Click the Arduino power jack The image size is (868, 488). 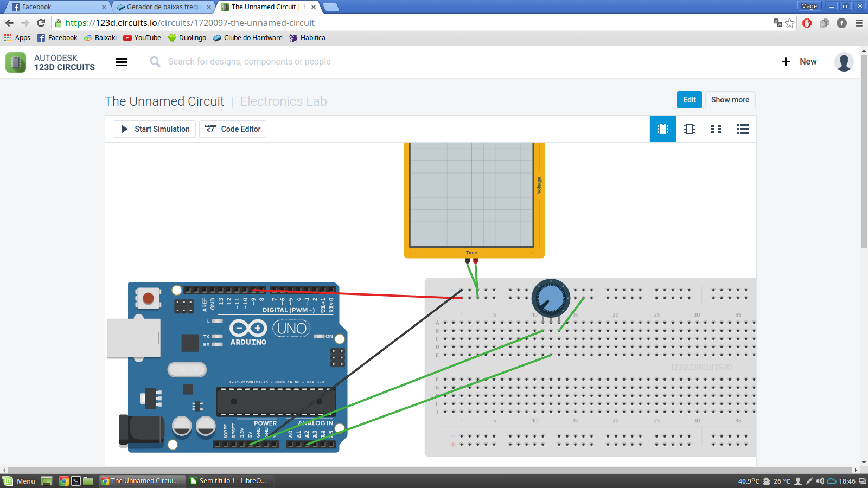pos(141,431)
